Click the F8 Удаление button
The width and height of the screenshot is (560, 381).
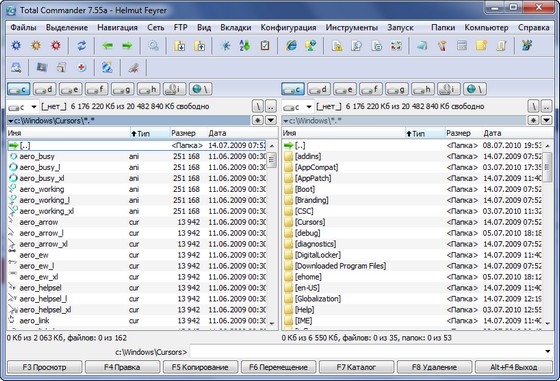pyautogui.click(x=434, y=367)
